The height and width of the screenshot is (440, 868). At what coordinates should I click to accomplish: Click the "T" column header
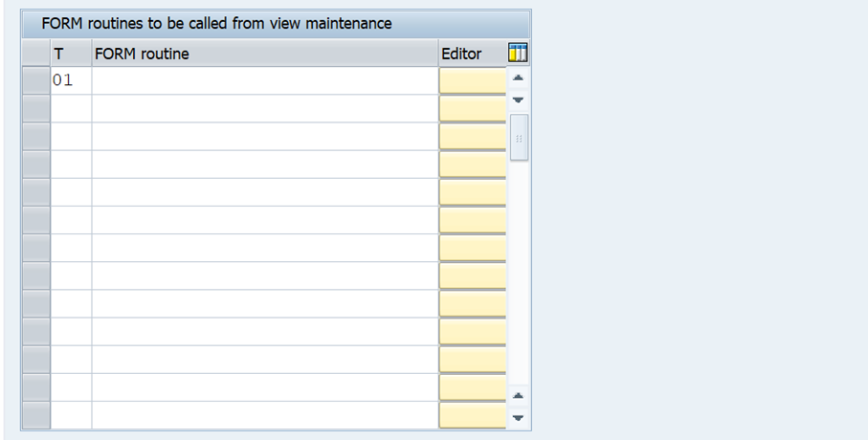click(x=71, y=54)
